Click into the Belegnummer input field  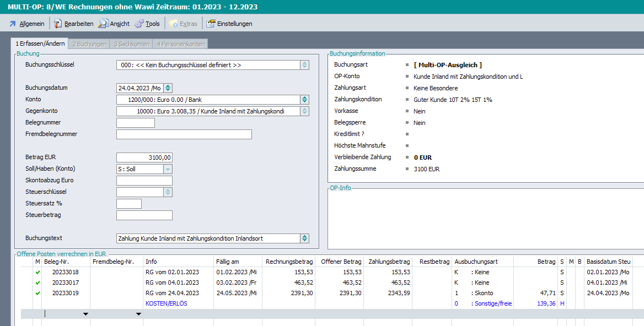coord(136,123)
